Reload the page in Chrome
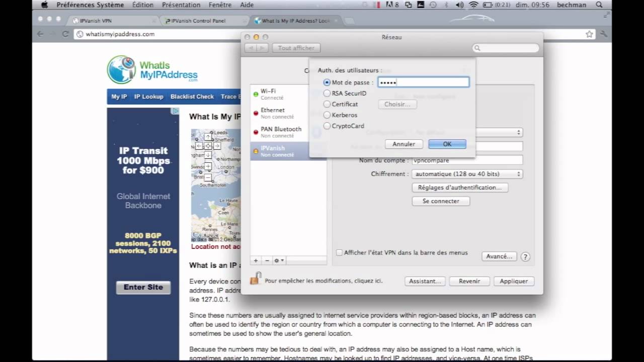Screen dimensions: 644x362 click(x=65, y=34)
